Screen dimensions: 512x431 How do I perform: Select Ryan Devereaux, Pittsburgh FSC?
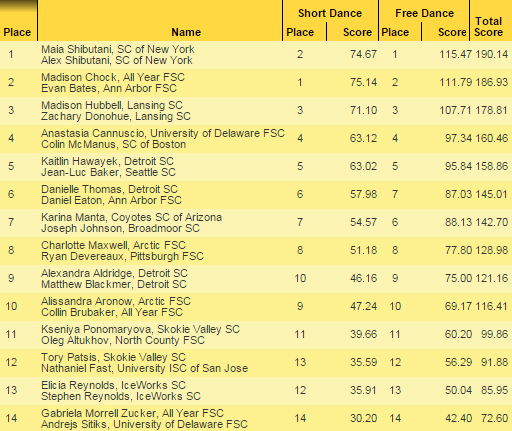click(122, 256)
